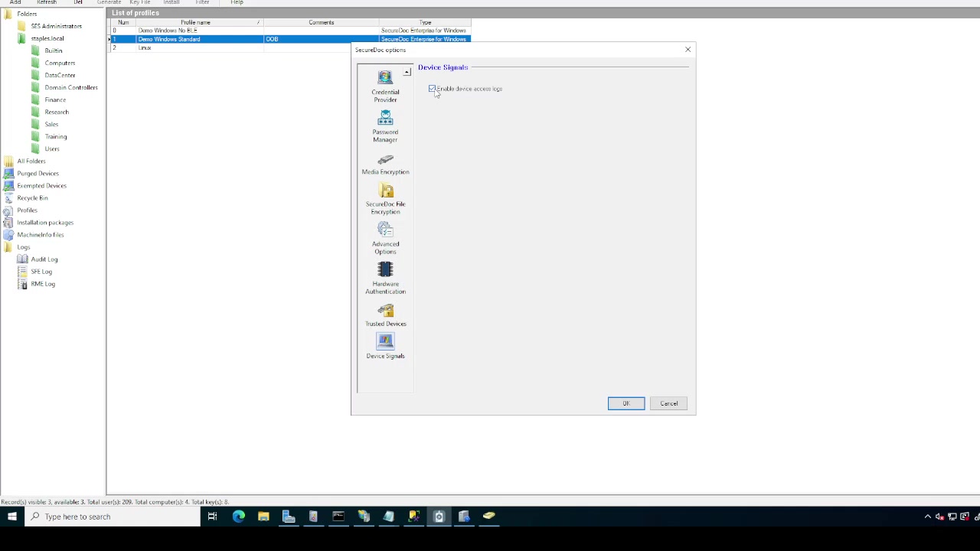Open Exempted Devices in sidebar
This screenshot has height=551, width=980.
[41, 185]
